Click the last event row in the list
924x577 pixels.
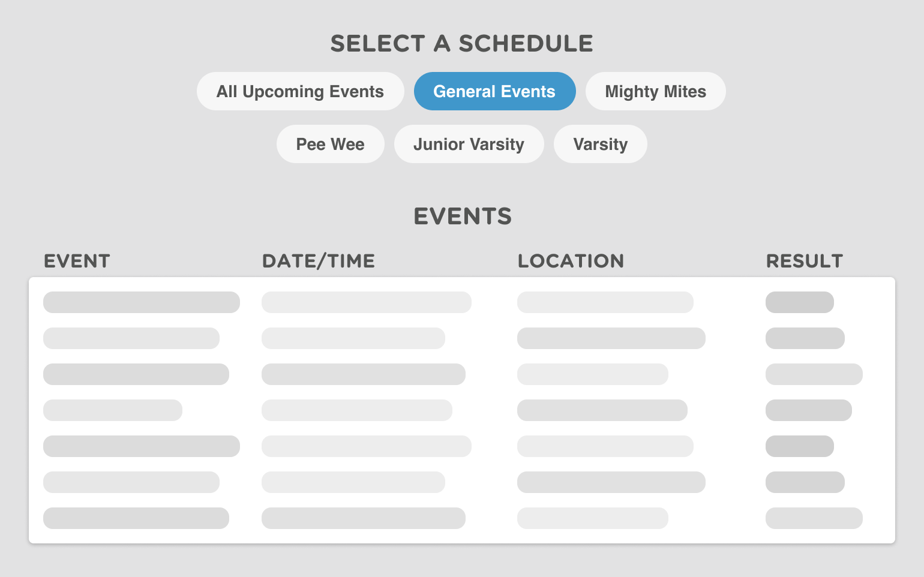click(136, 518)
